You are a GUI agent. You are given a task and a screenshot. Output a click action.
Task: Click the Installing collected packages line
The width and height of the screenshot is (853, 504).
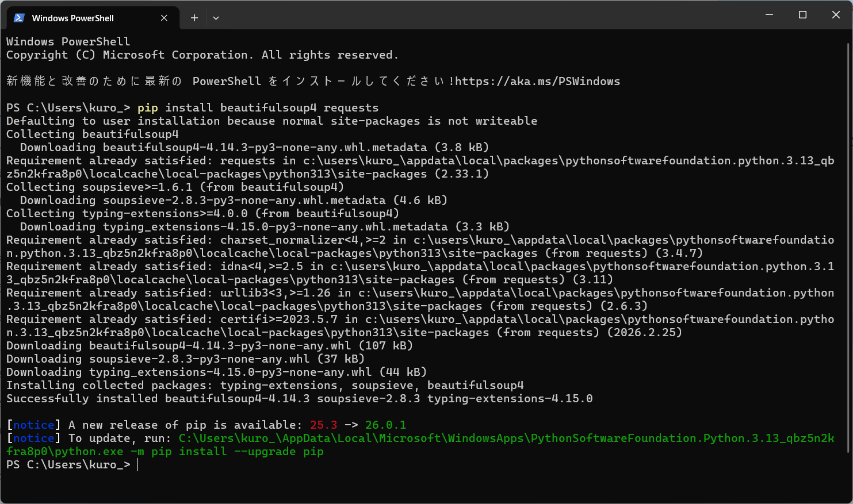click(265, 385)
